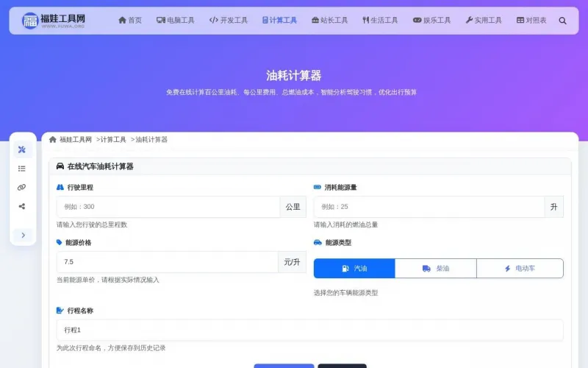Viewport: 588px width, 368px height.
Task: Open the 生活工具 menu
Action: [380, 21]
